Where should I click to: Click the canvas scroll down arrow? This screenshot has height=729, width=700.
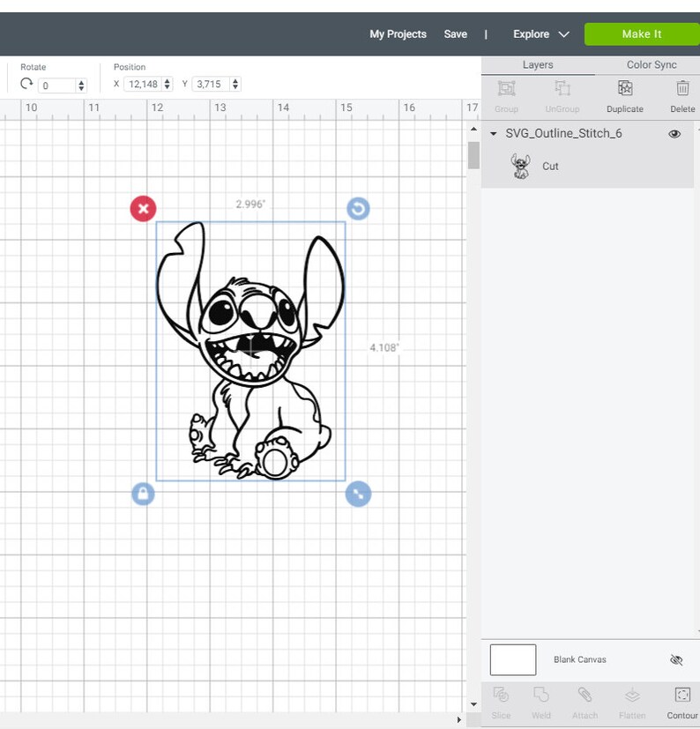pos(473,704)
